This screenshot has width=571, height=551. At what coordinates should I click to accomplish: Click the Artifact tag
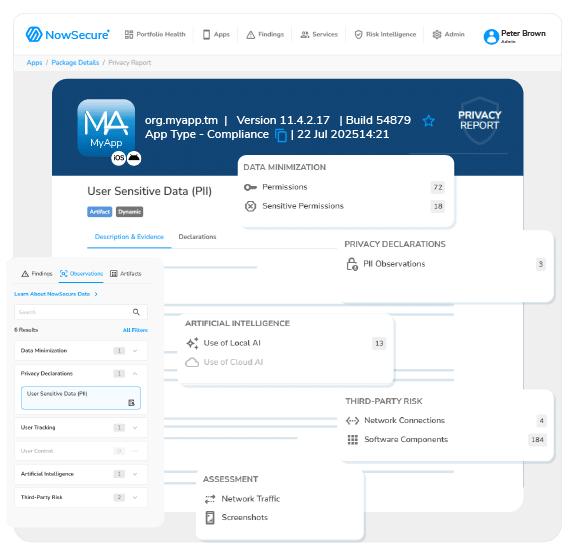pyautogui.click(x=99, y=212)
